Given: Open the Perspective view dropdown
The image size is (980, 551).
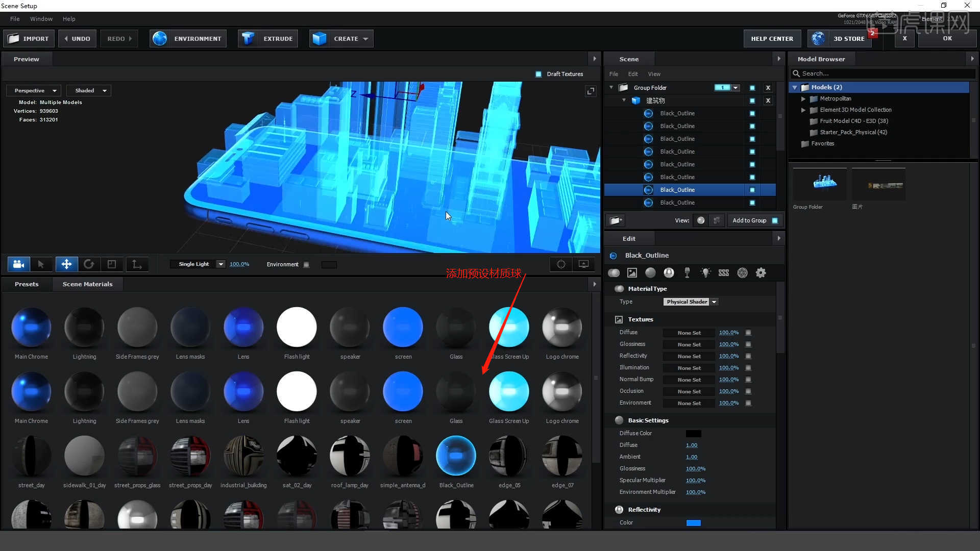Looking at the screenshot, I should [34, 91].
